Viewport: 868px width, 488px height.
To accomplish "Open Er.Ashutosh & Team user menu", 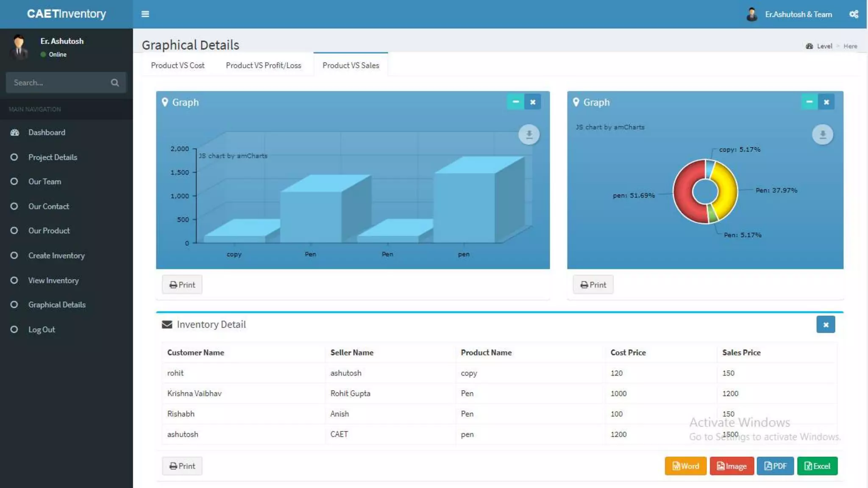I will (798, 14).
